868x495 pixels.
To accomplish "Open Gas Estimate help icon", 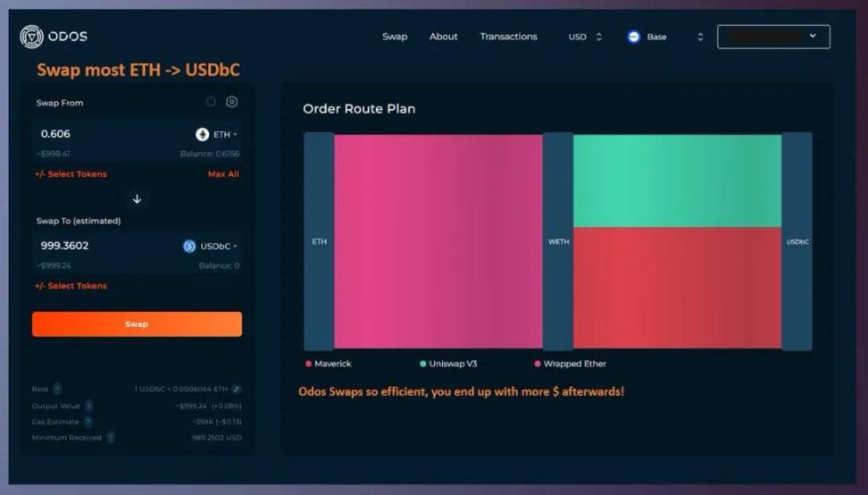I will (x=88, y=422).
